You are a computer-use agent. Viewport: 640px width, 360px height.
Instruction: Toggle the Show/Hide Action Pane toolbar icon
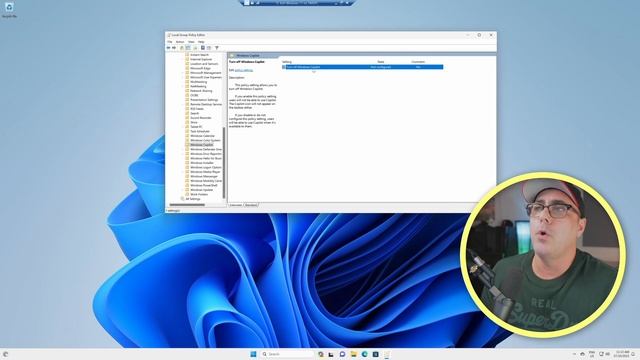point(209,48)
